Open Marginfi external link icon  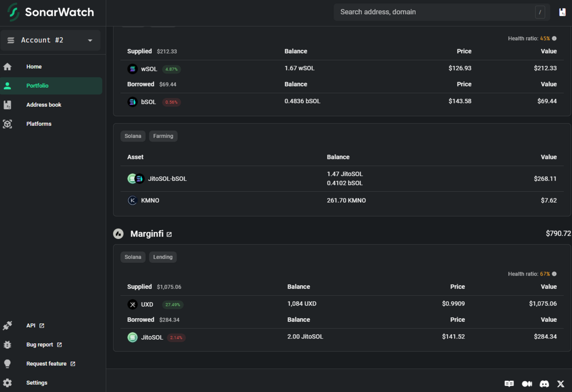point(169,235)
